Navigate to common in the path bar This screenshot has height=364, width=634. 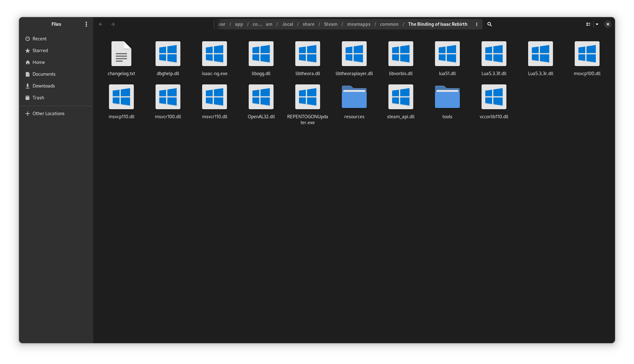point(389,24)
